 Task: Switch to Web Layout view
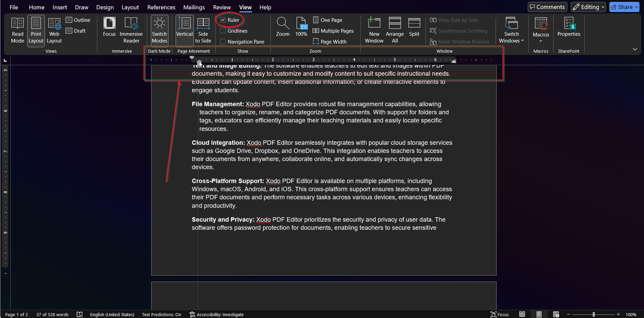tap(54, 31)
